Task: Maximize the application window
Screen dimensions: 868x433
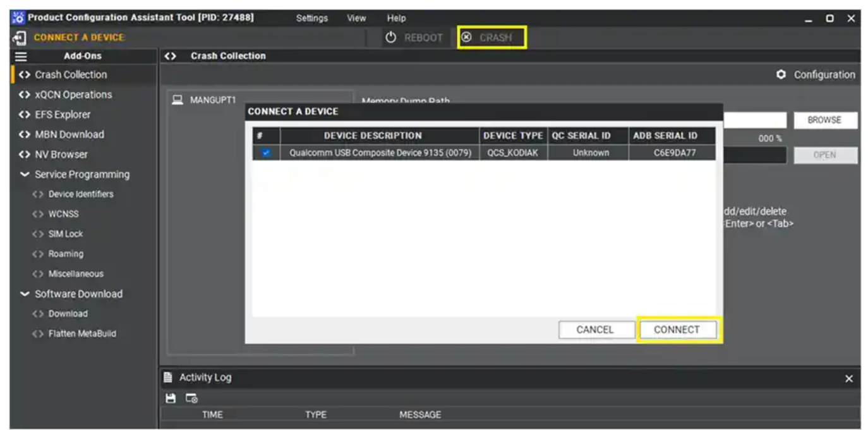Action: (x=829, y=19)
